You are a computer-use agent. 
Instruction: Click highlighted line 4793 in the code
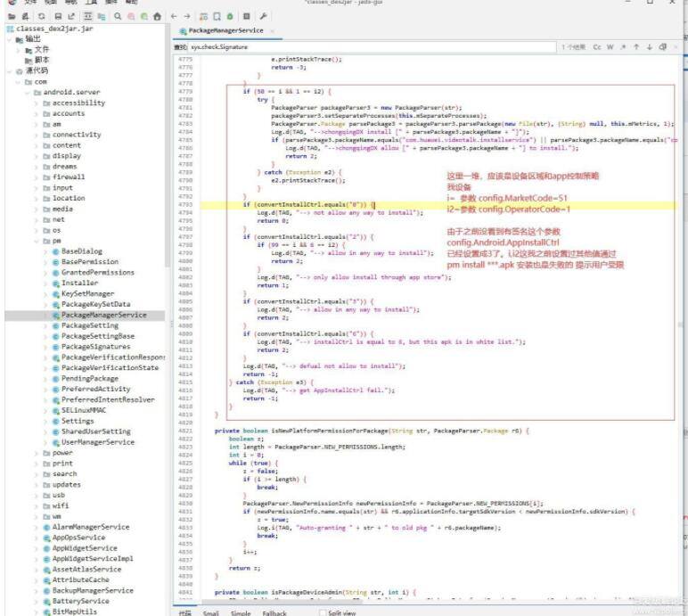(438, 205)
